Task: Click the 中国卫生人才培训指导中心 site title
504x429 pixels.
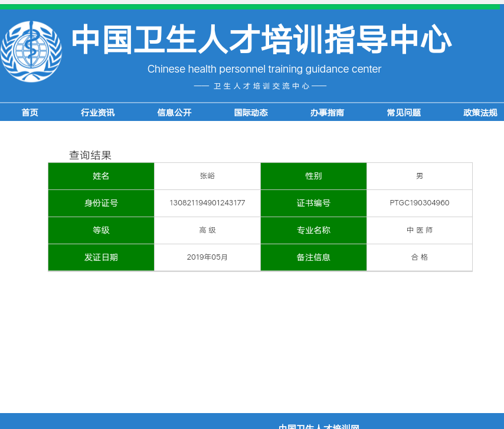Action: pos(261,39)
